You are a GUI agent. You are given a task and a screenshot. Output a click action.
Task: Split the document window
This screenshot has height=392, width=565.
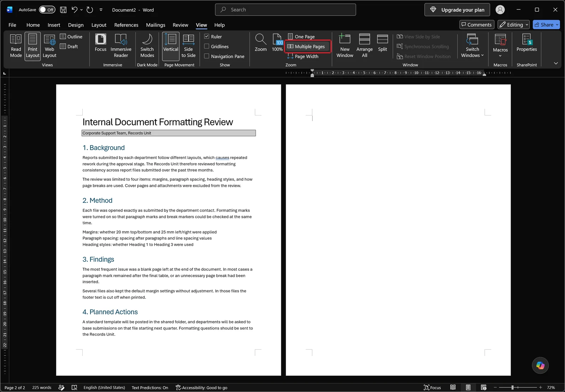point(382,43)
